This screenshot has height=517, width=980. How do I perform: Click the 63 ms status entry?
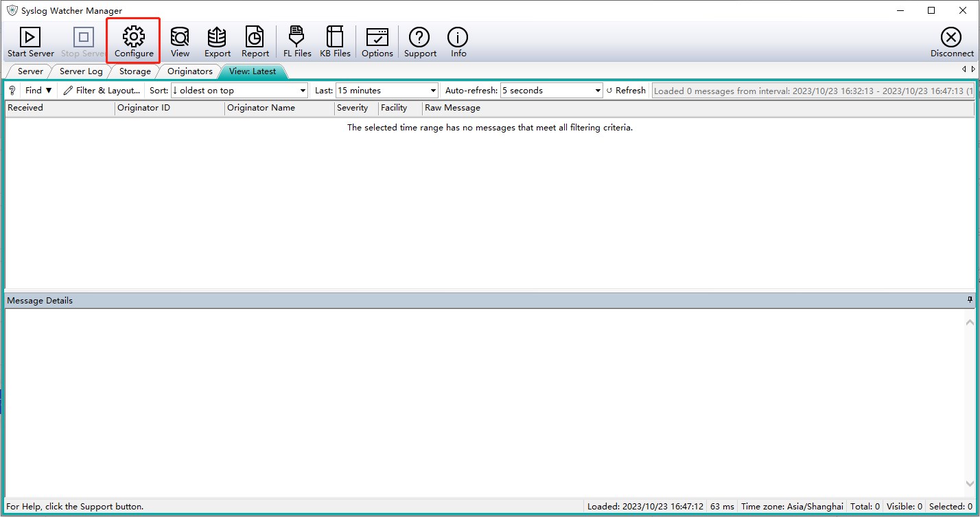coord(722,507)
